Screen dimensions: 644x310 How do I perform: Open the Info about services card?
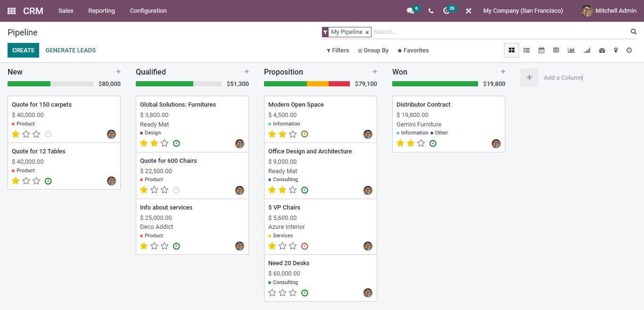(192, 227)
